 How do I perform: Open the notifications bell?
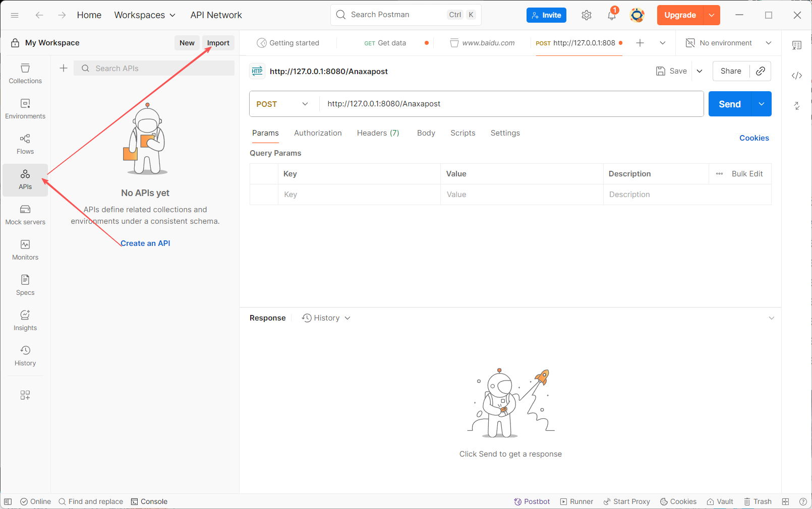tap(612, 15)
